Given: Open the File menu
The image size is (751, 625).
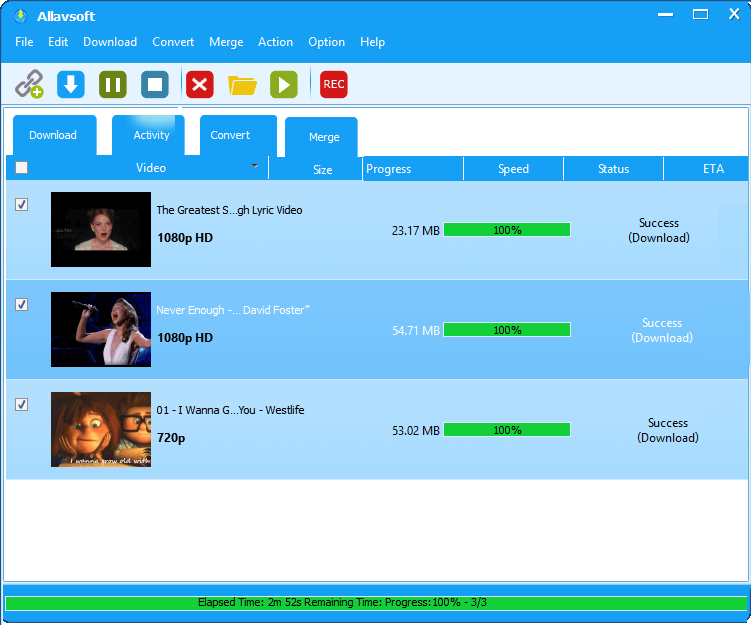Looking at the screenshot, I should 24,42.
